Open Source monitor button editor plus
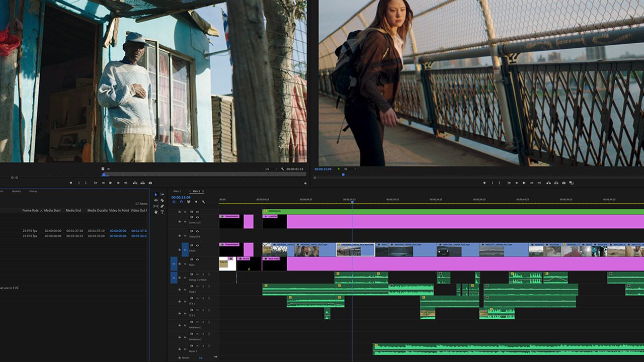Screen dimensions: 644x362 pos(305,183)
